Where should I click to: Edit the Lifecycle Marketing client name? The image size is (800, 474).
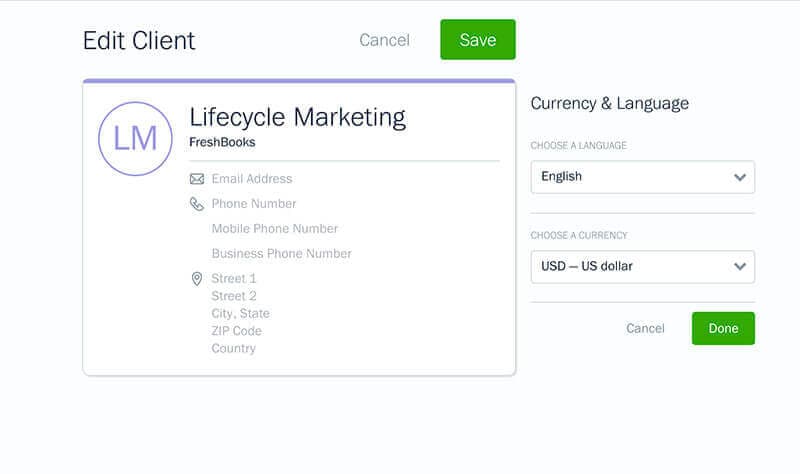(297, 117)
